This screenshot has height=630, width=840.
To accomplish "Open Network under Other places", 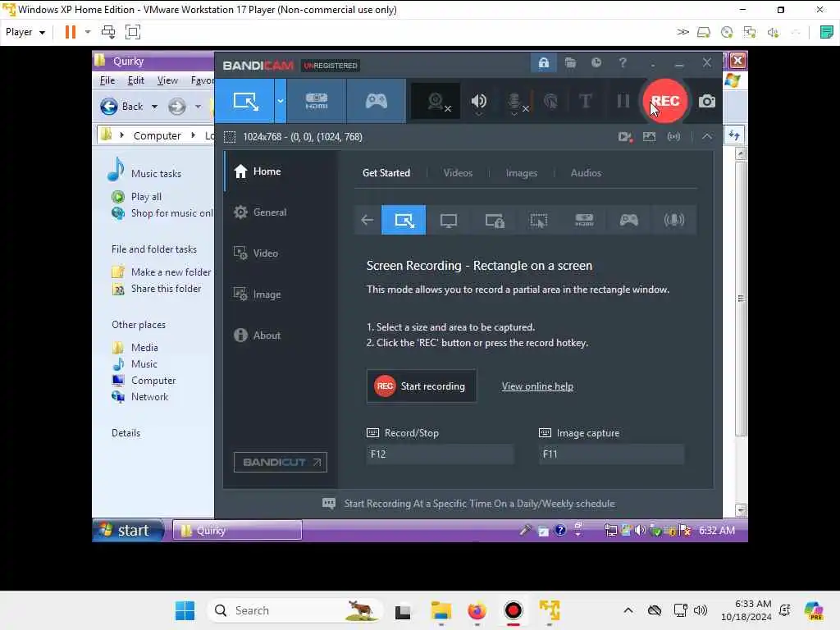I will [149, 397].
